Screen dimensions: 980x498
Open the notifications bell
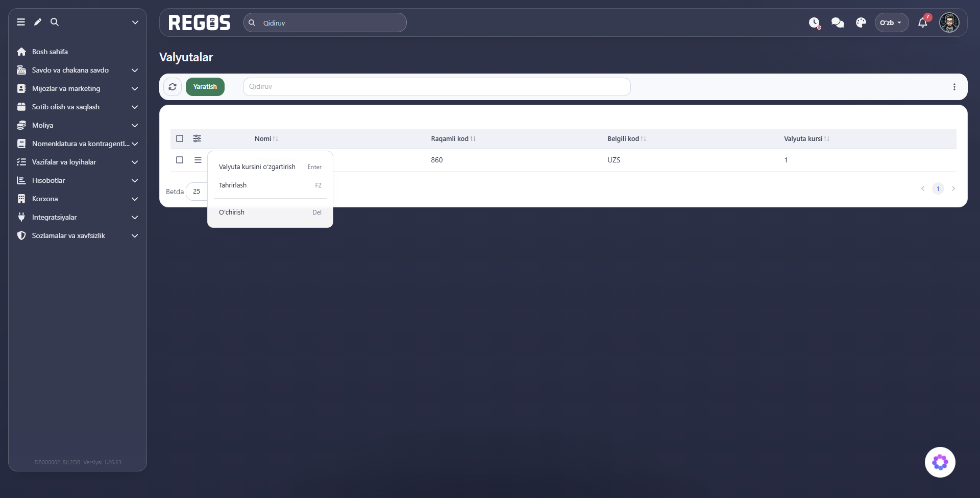click(923, 22)
